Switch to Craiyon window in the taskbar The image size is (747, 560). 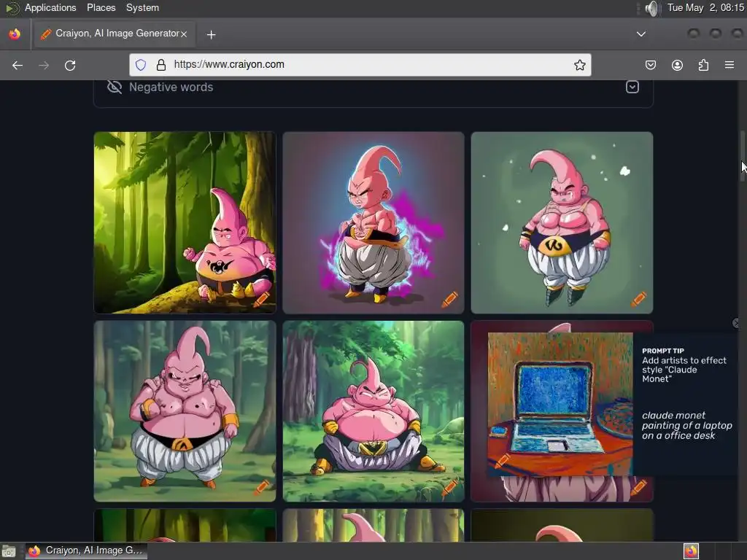pos(86,551)
